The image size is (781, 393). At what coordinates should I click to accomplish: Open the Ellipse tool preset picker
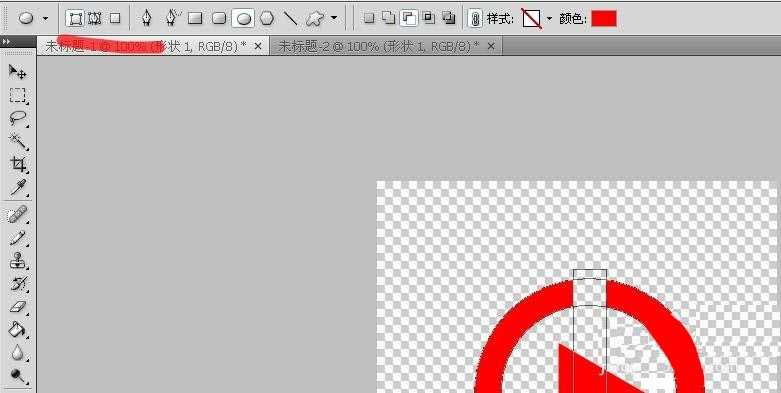tap(45, 19)
